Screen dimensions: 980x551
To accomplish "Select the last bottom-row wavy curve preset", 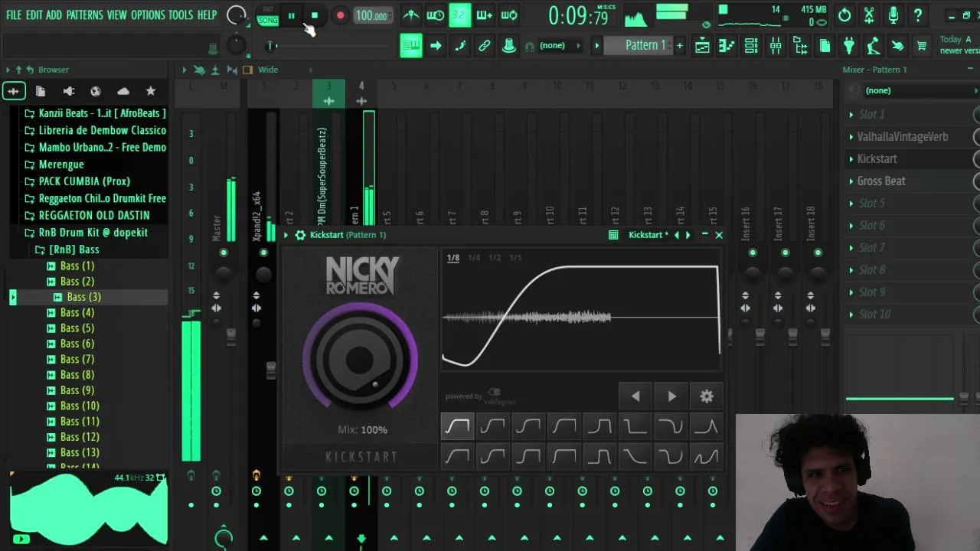I will click(x=705, y=457).
